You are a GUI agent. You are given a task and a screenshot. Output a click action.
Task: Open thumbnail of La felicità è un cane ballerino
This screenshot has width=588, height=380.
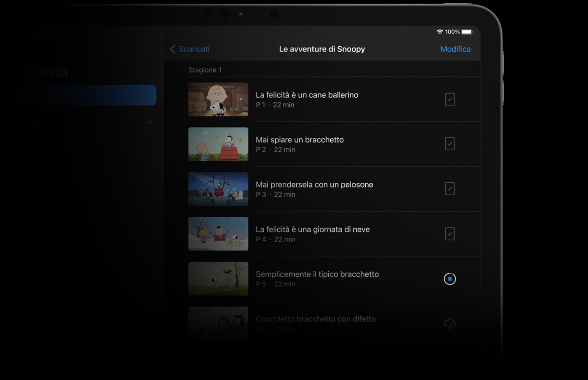[218, 99]
